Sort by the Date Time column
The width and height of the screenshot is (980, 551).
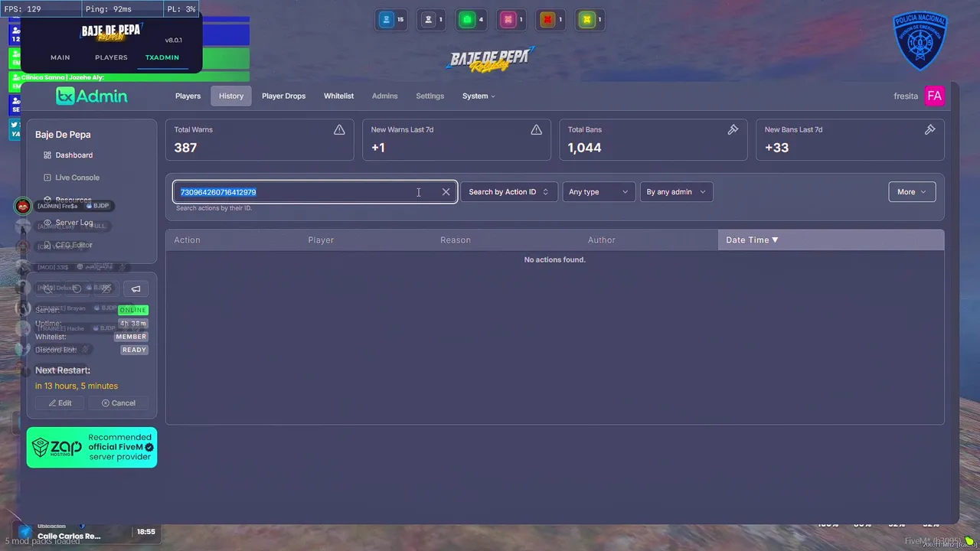831,240
